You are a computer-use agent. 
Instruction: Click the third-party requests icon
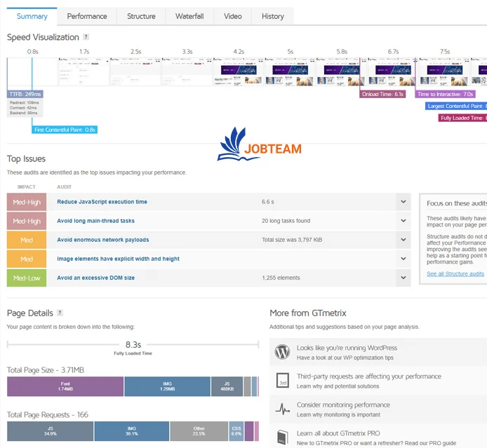282,381
